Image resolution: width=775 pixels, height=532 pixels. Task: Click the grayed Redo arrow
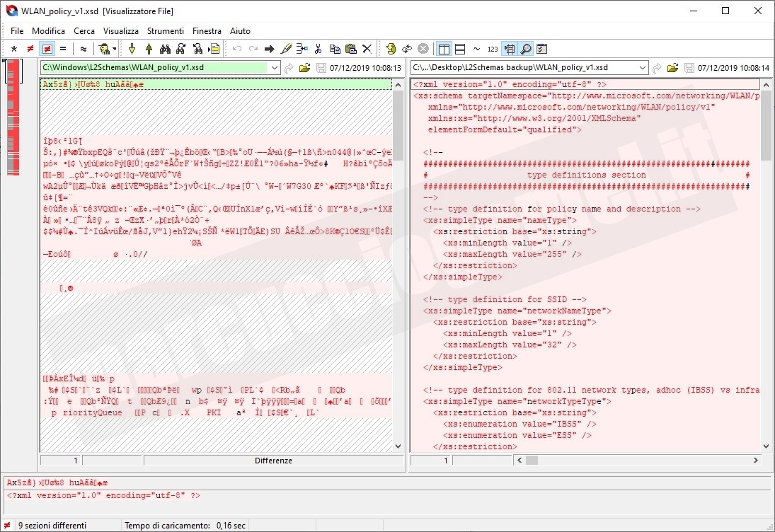[x=253, y=49]
